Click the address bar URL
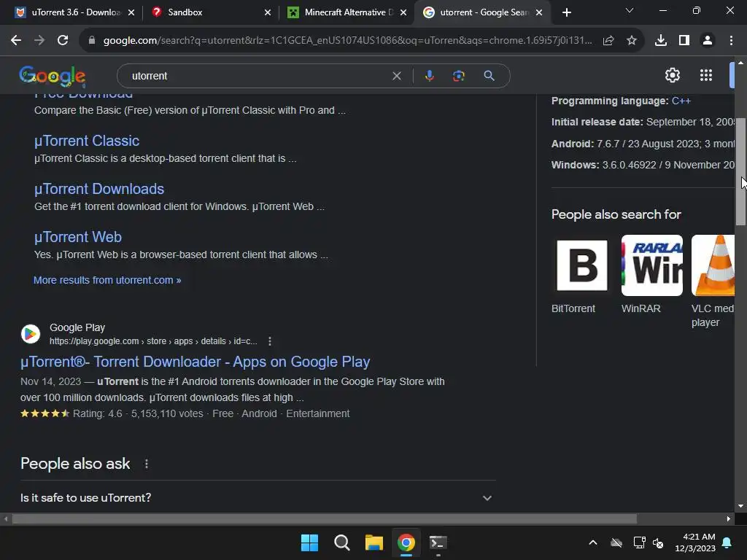 348,41
